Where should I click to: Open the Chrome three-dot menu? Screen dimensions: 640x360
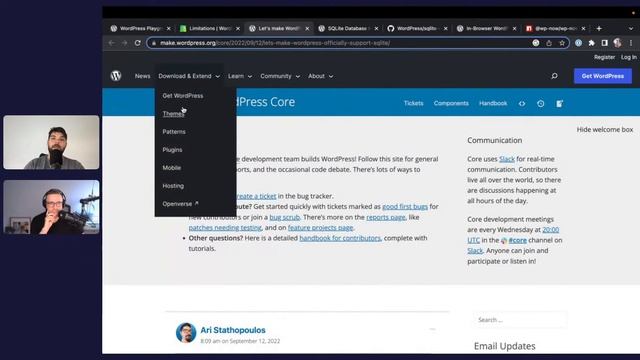tap(631, 43)
